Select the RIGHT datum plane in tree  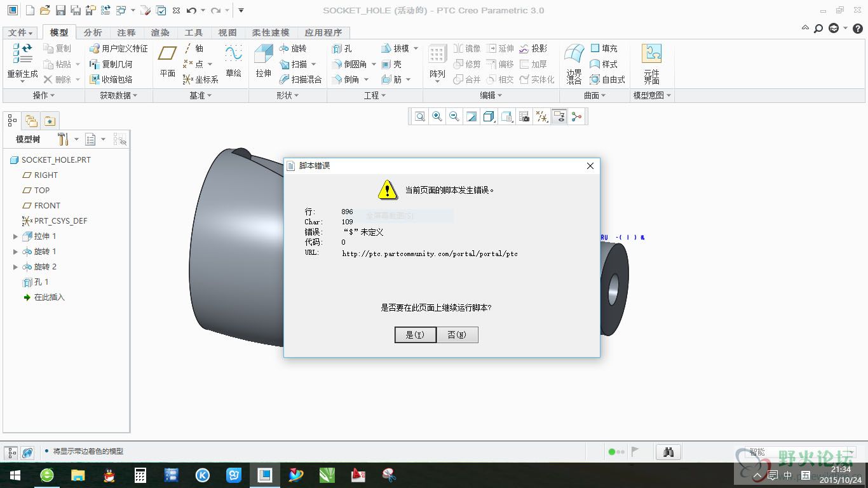(40, 175)
